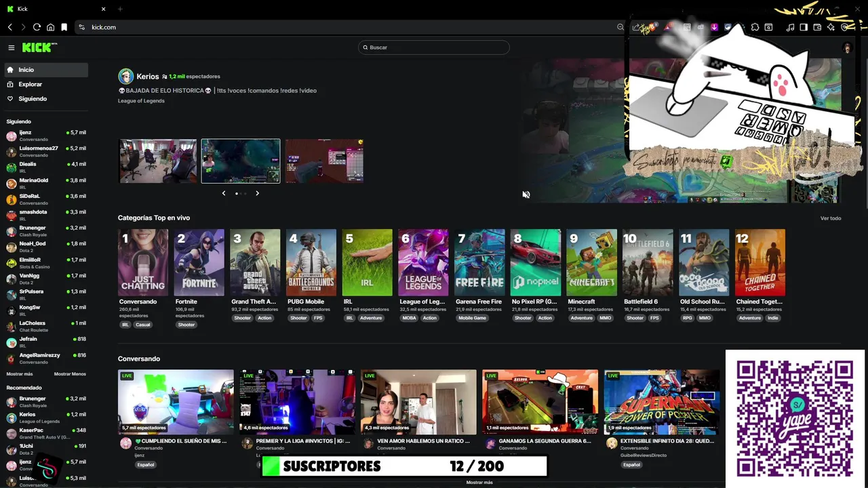Image resolution: width=868 pixels, height=488 pixels.
Task: Switch to the Kick browser tab
Action: (57, 9)
